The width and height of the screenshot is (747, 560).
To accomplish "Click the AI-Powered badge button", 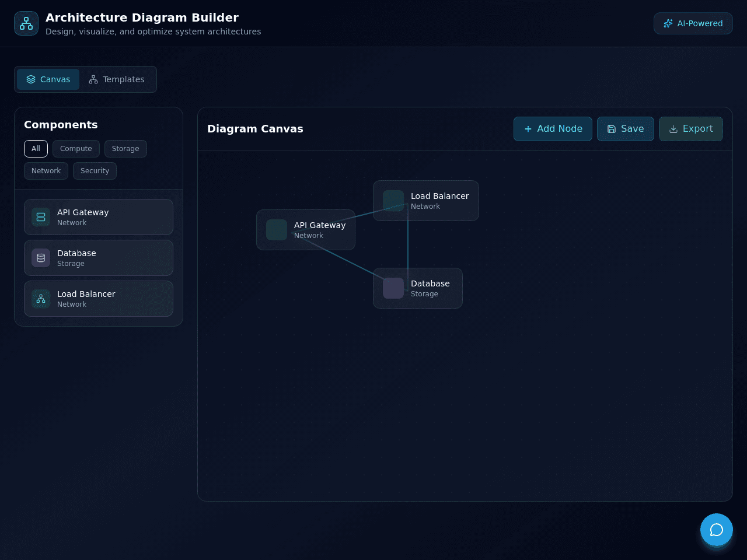I will point(693,23).
